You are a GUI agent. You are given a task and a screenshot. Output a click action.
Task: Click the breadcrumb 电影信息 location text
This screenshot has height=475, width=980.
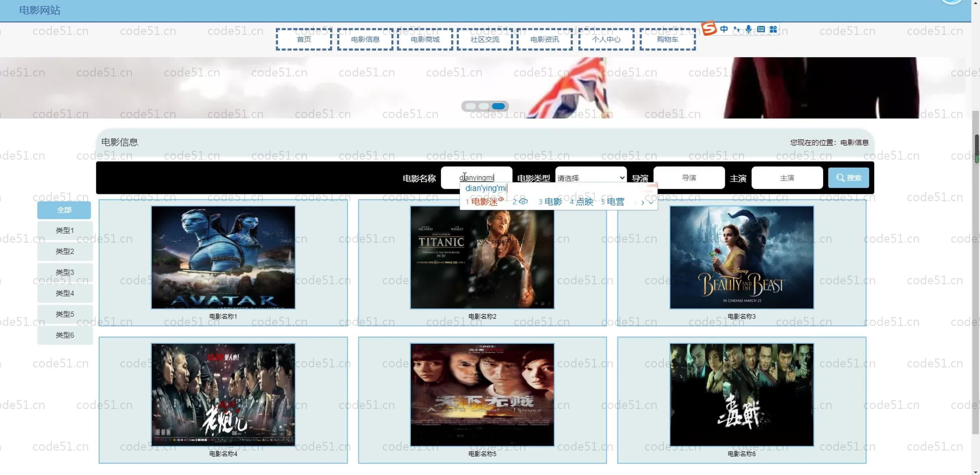pos(854,142)
